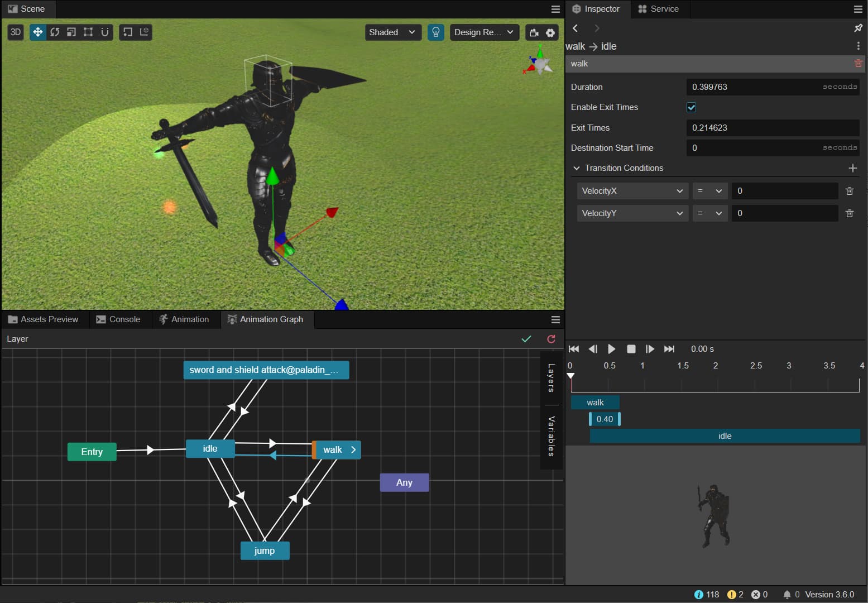Jump to last frame of preview

[x=669, y=349]
